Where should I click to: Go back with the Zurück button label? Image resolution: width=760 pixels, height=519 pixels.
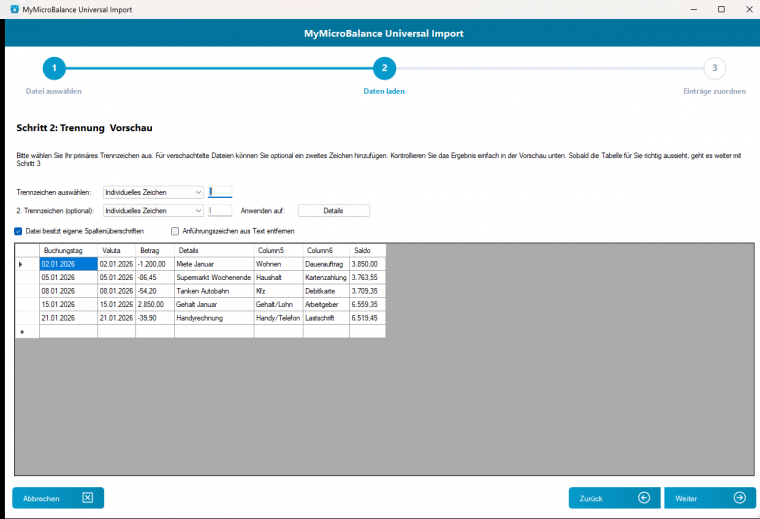(591, 498)
